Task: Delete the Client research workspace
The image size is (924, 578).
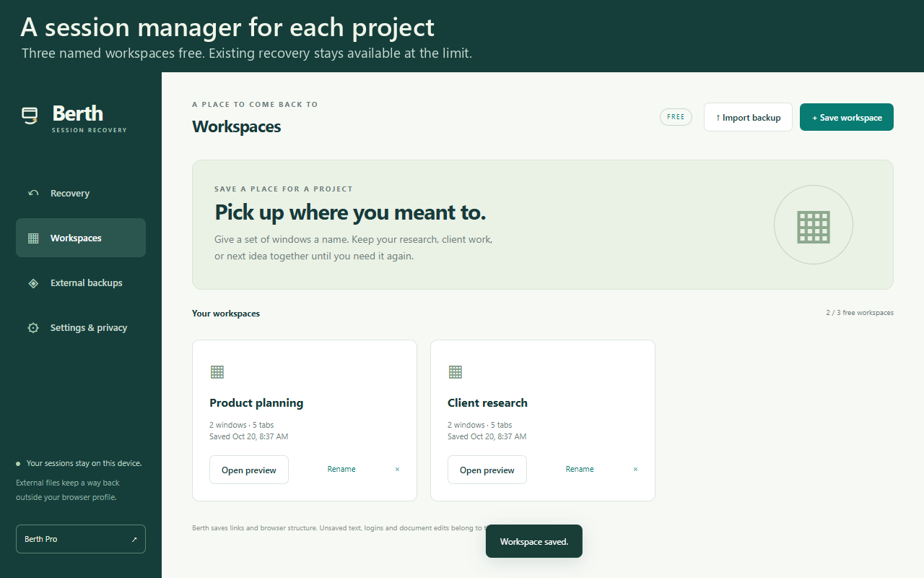Action: (x=635, y=470)
